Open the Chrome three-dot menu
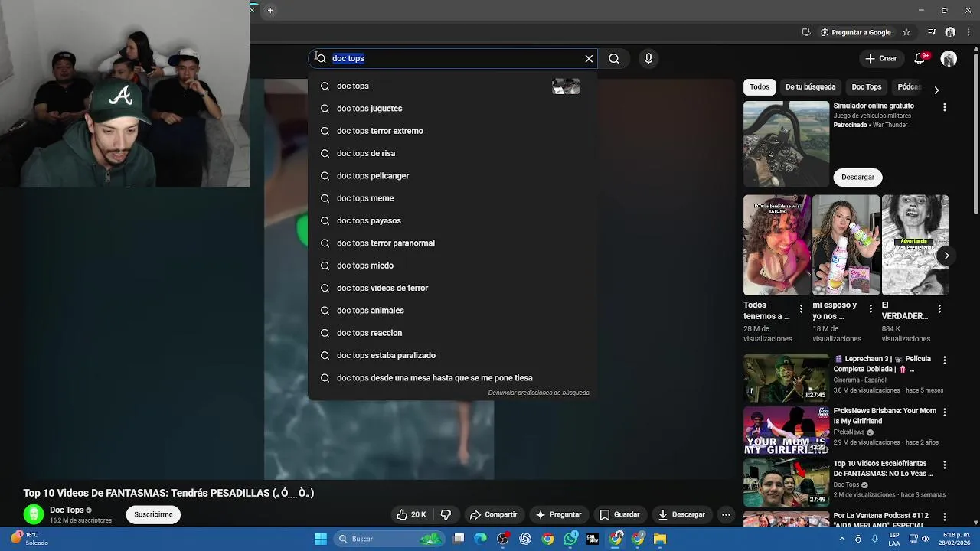Image resolution: width=980 pixels, height=551 pixels. coord(969,32)
